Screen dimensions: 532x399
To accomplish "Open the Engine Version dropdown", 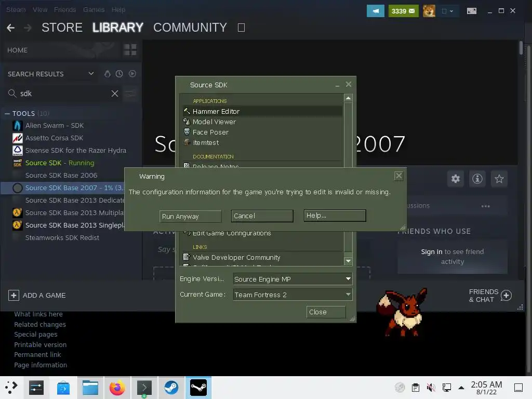I will [292, 279].
